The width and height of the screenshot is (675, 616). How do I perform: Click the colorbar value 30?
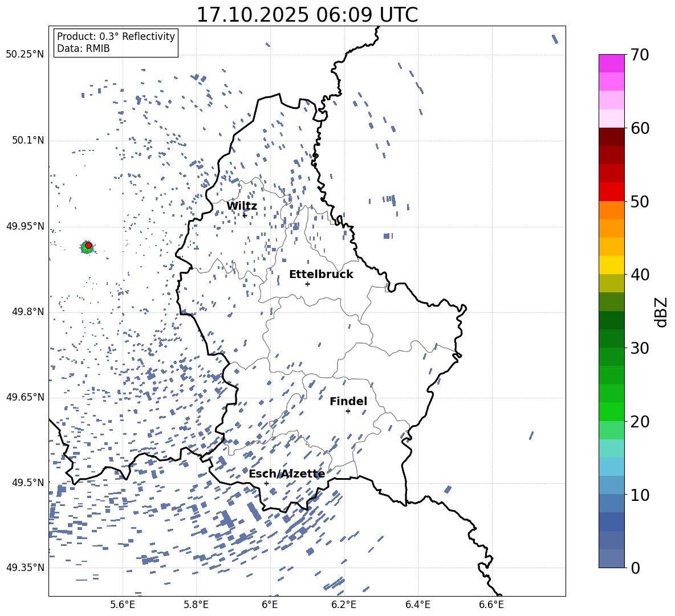640,348
